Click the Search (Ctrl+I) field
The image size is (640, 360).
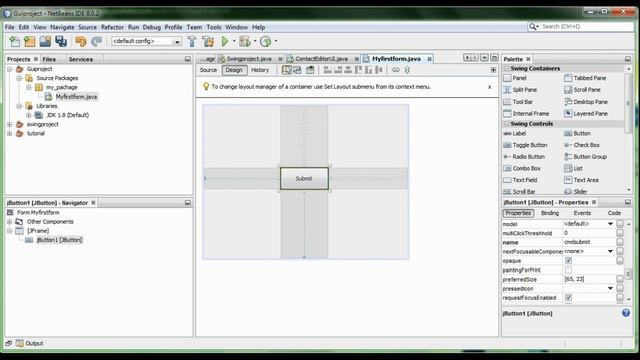pos(581,27)
